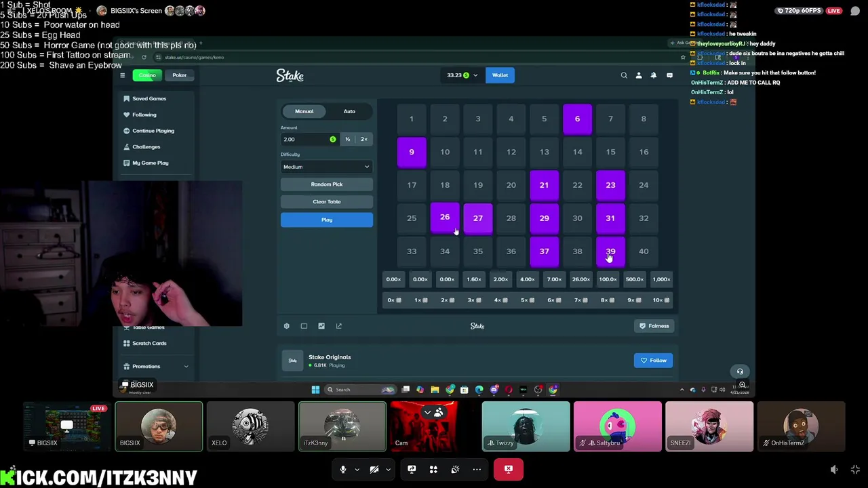Open the Windows Start menu
The image size is (868, 488).
point(315,390)
